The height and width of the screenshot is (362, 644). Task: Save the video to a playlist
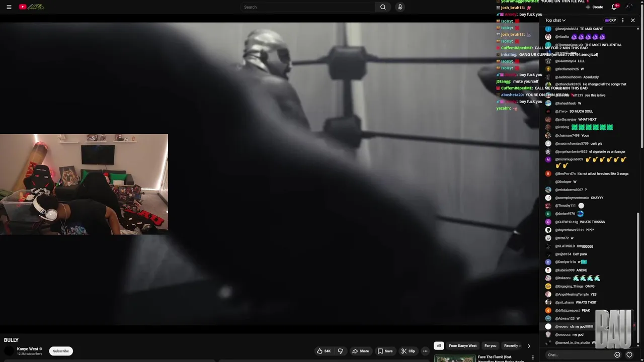click(385, 351)
